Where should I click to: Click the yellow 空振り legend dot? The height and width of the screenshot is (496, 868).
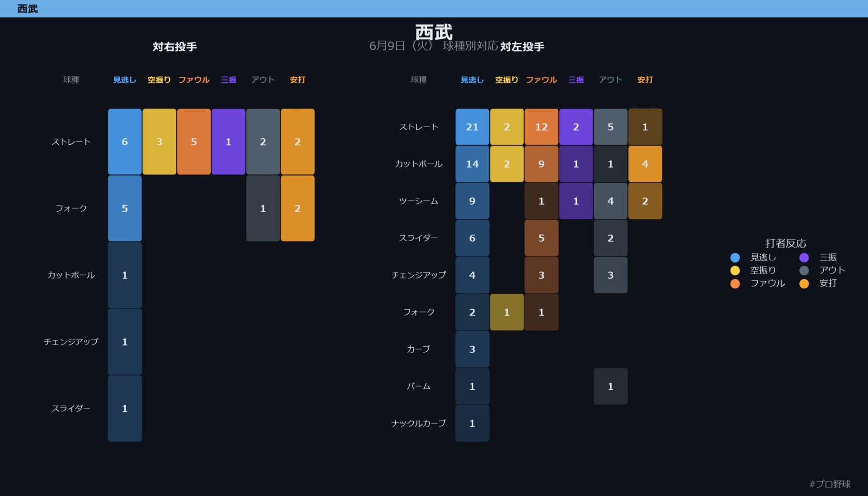pyautogui.click(x=735, y=270)
